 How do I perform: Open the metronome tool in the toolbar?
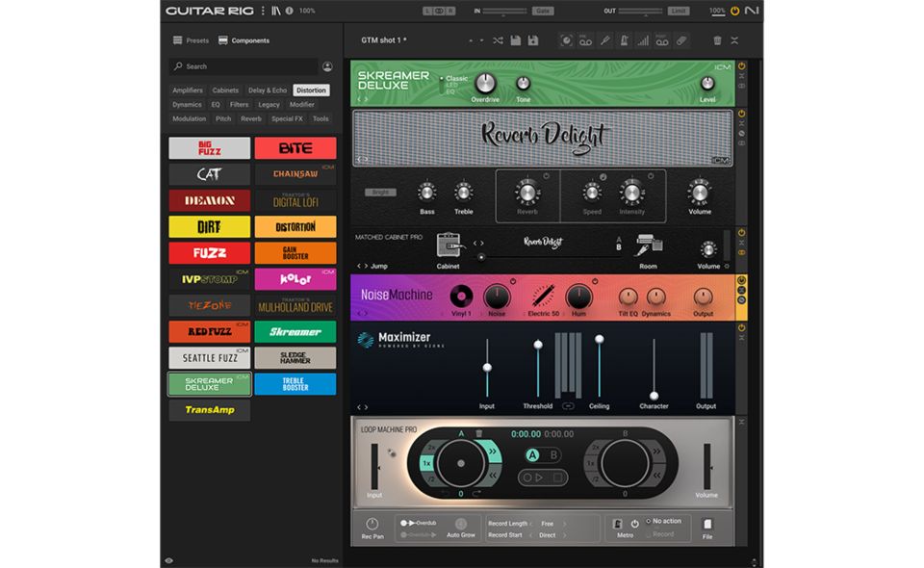(624, 40)
